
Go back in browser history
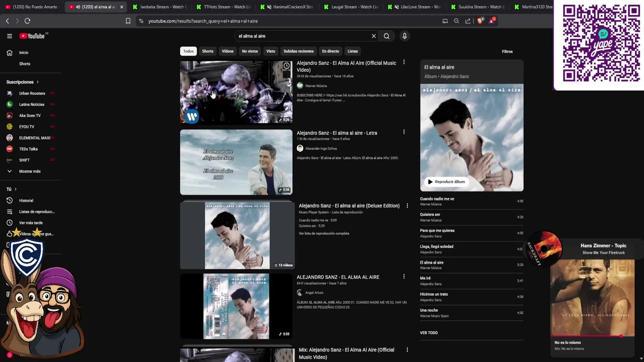click(7, 21)
